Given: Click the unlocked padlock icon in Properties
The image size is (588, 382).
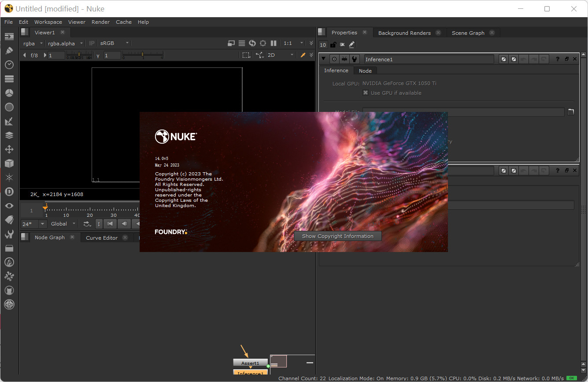Looking at the screenshot, I should pos(333,45).
